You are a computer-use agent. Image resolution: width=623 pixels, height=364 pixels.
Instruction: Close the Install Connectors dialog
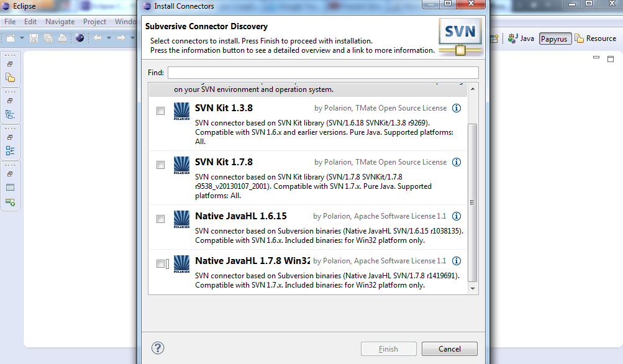pos(471,4)
